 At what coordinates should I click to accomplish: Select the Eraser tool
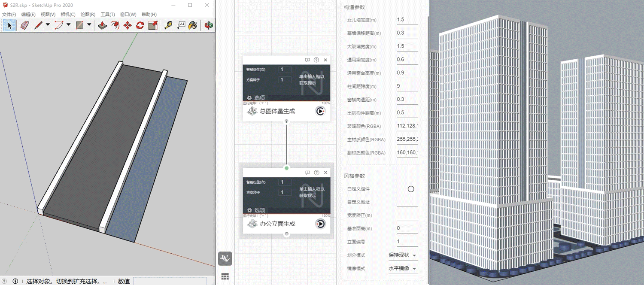(x=24, y=25)
